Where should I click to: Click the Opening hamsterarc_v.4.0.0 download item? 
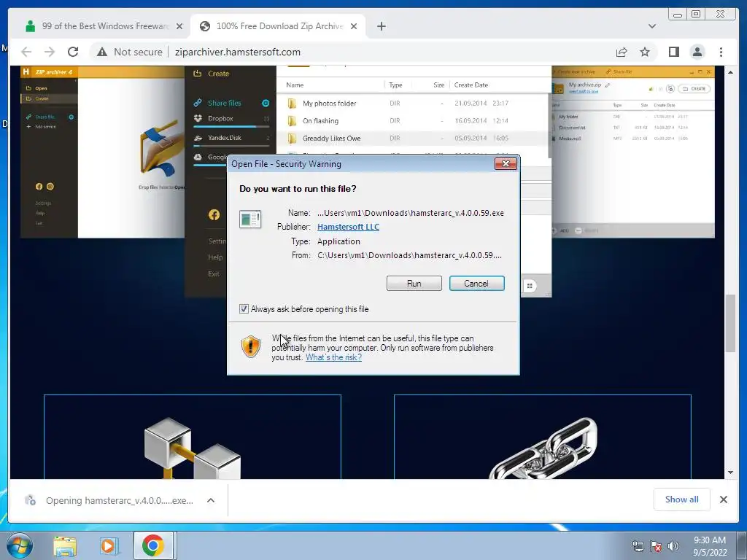pos(109,500)
